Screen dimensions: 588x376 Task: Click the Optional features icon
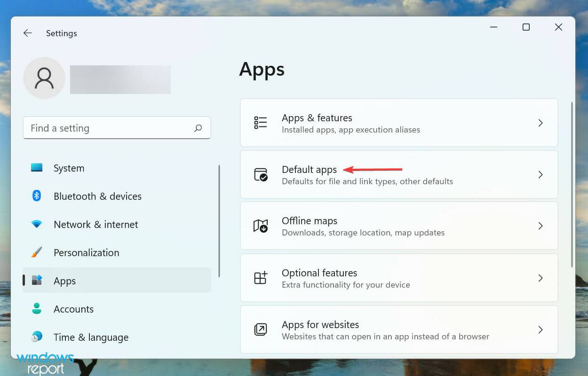point(261,278)
